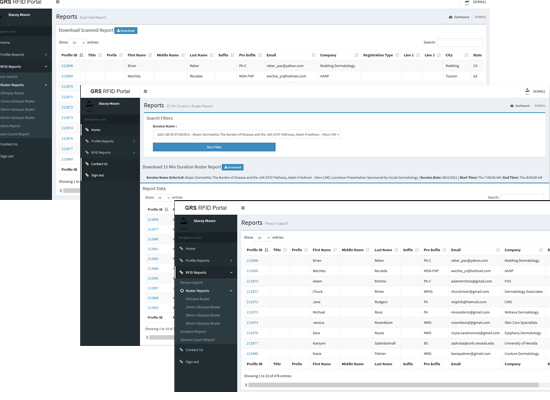Sort by Email in Person Search table
This screenshot has height=400, width=550.
point(498,250)
